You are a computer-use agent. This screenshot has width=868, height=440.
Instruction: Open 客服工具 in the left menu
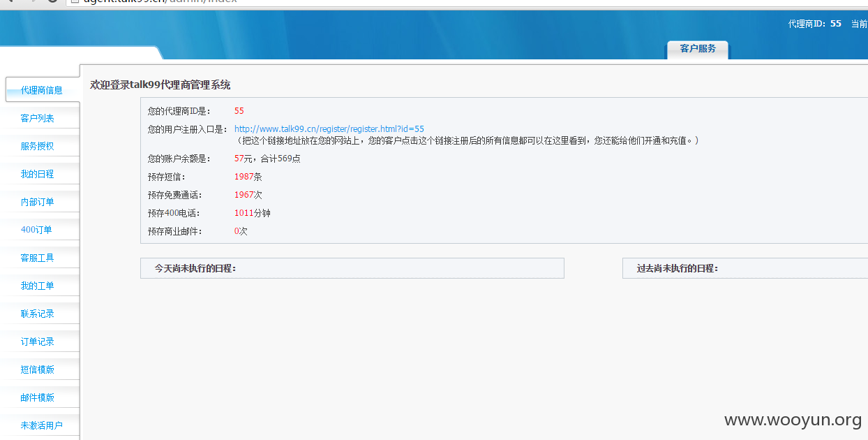point(38,258)
